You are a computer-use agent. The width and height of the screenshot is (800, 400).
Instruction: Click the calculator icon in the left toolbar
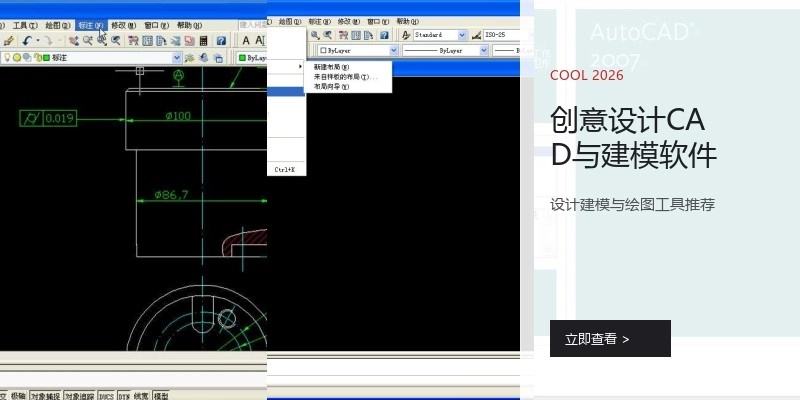click(204, 41)
